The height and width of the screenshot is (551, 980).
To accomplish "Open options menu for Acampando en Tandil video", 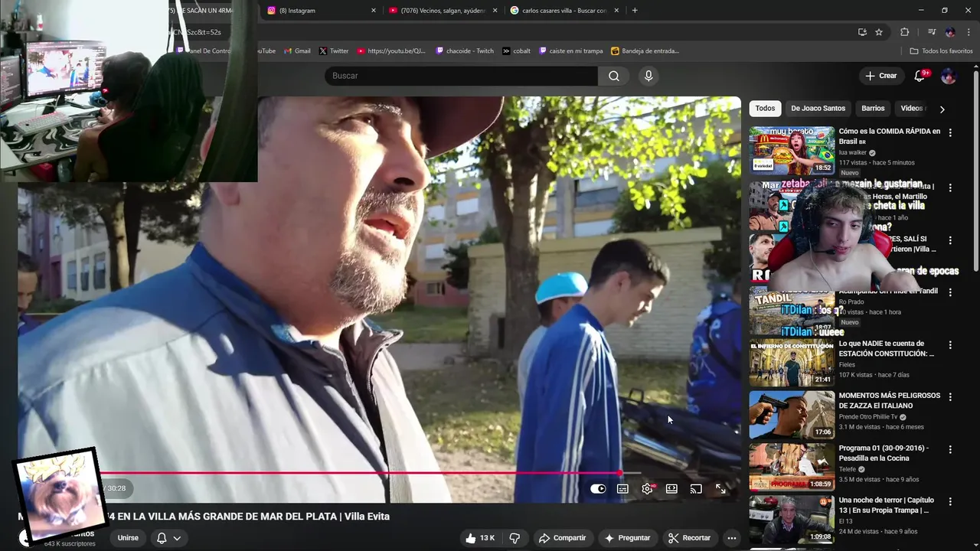I will click(x=950, y=292).
